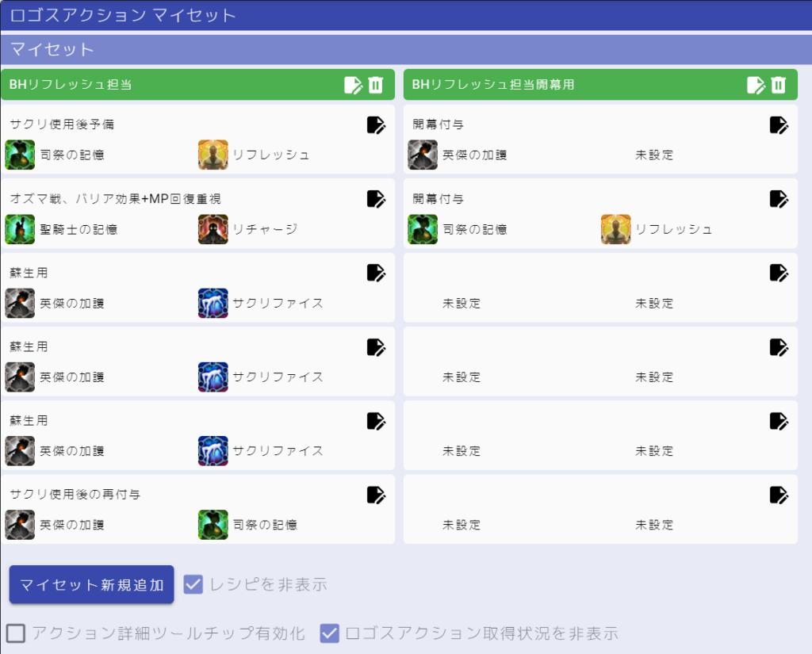Click リフレッシュ text in サクリ使用後予備 row
The height and width of the screenshot is (654, 812).
(271, 155)
